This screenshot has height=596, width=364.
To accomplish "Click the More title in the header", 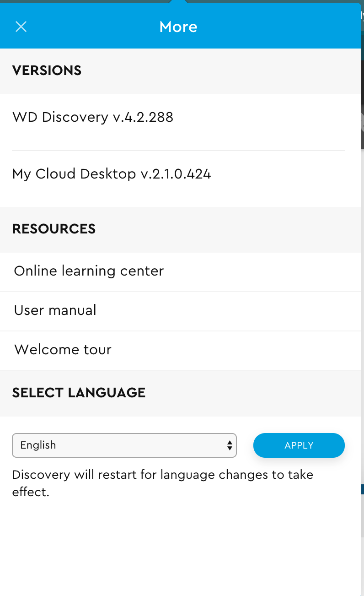I will pos(178,27).
